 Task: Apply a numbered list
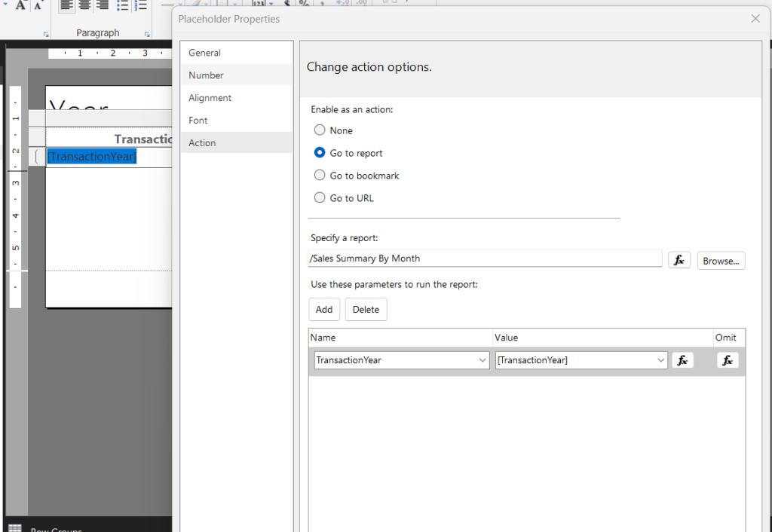[x=141, y=5]
